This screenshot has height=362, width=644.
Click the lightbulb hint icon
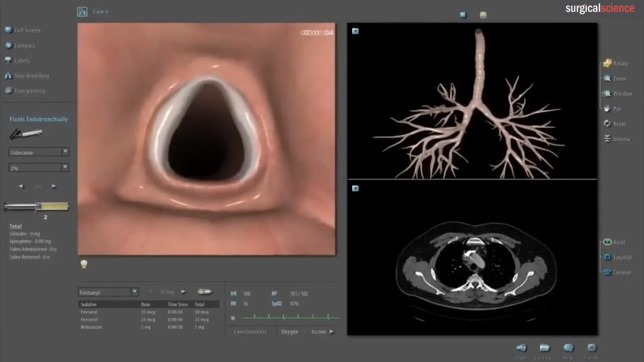click(x=84, y=264)
